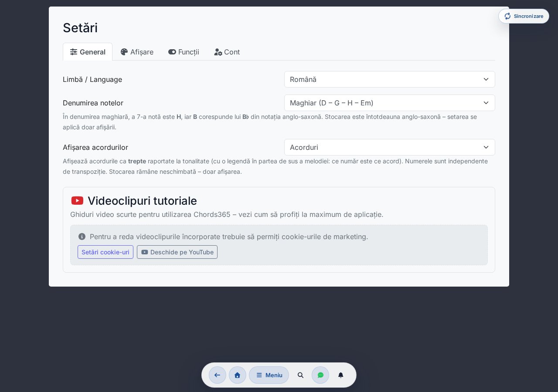Switch to the Afișare tab
The image size is (558, 392).
tap(137, 52)
